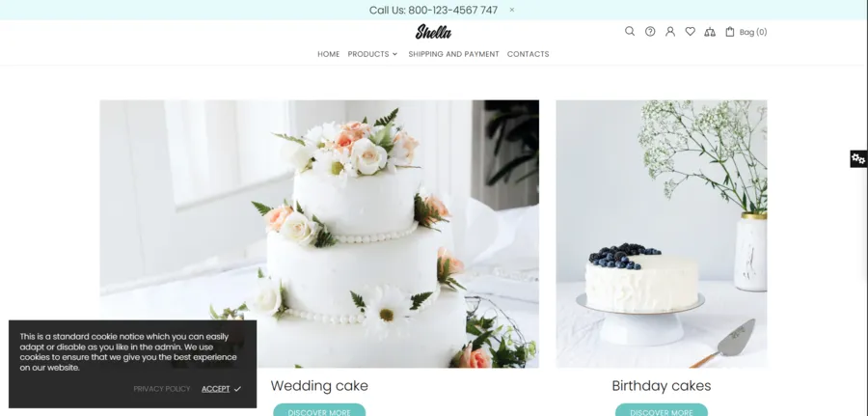Image resolution: width=868 pixels, height=416 pixels.
Task: Open the Contacts menu item
Action: coord(529,54)
